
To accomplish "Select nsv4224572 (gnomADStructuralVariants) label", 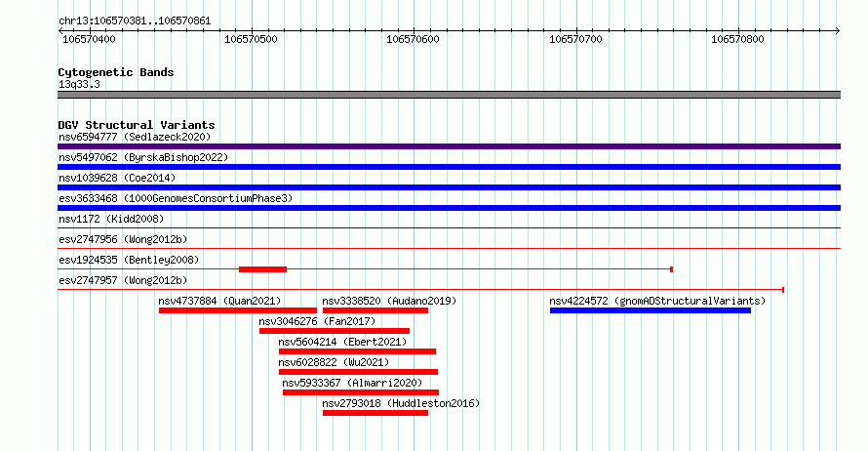I will click(x=657, y=301).
